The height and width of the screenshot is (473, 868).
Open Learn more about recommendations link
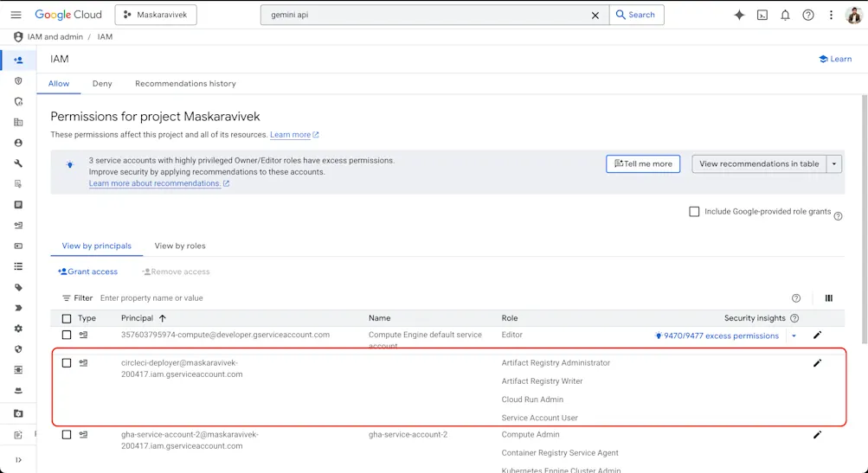(159, 183)
